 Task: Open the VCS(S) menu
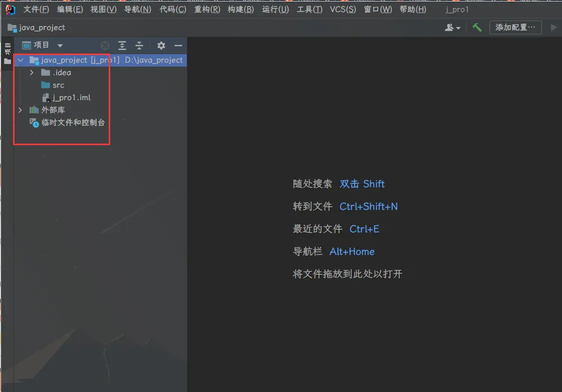point(343,10)
